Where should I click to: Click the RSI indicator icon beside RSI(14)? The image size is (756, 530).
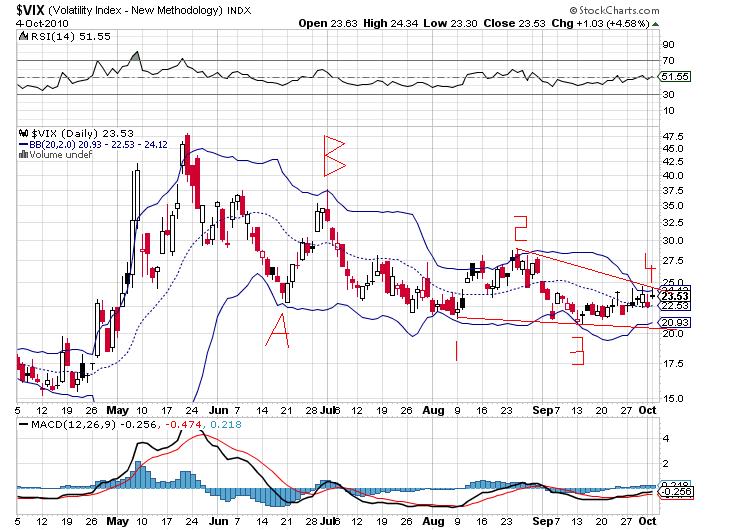tap(23, 36)
